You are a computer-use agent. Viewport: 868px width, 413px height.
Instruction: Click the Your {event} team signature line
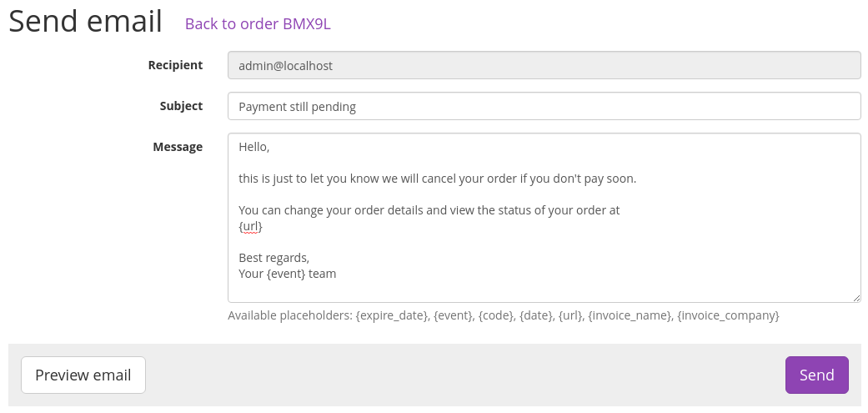[287, 273]
